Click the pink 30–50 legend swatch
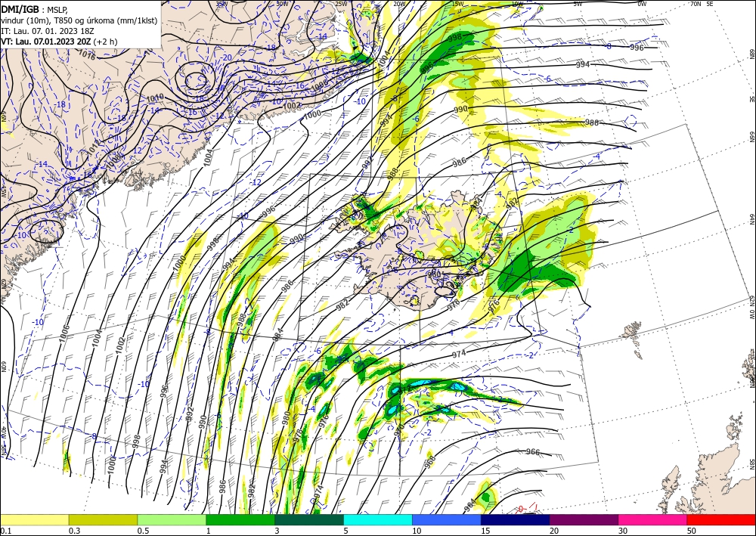756x536 pixels. pyautogui.click(x=653, y=519)
